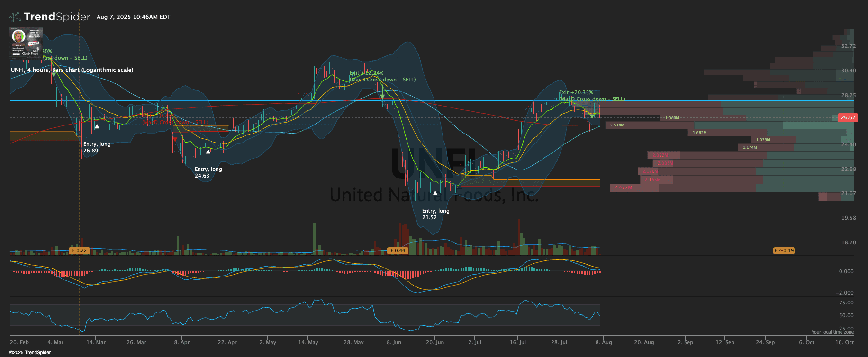Click the RSI 75.00 axis label
Viewport: 868px width, 357px height.
click(846, 303)
